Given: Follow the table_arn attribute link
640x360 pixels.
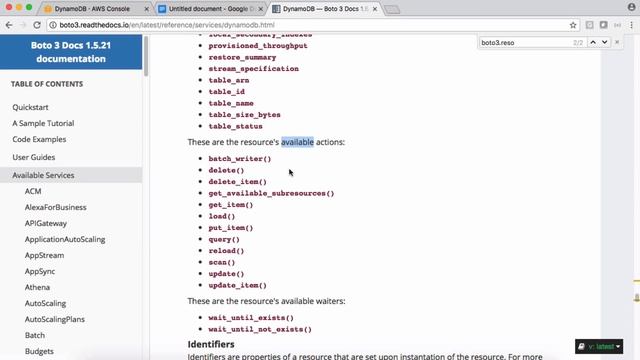Looking at the screenshot, I should pyautogui.click(x=229, y=80).
